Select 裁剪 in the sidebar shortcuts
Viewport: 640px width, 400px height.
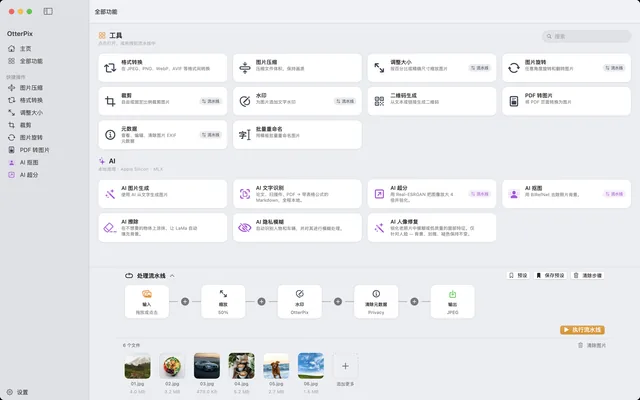tap(20, 125)
